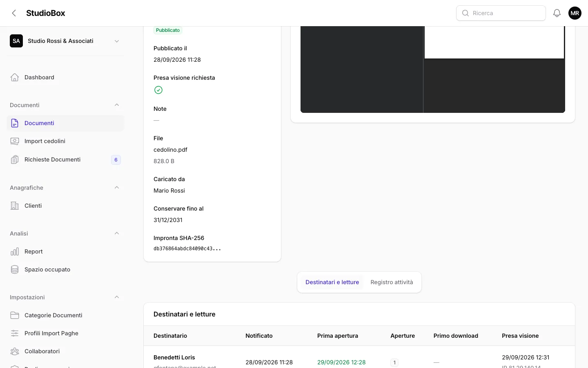Click the Documenti file icon

[15, 123]
